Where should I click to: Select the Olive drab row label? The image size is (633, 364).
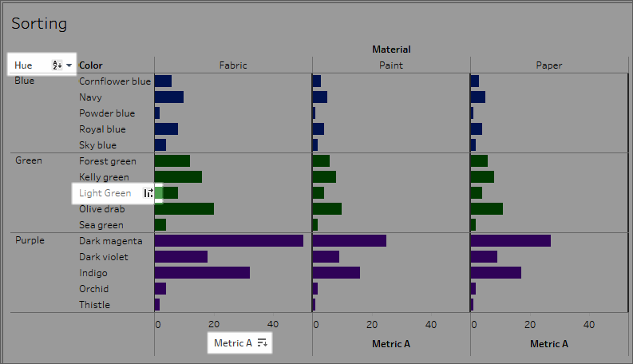click(101, 209)
